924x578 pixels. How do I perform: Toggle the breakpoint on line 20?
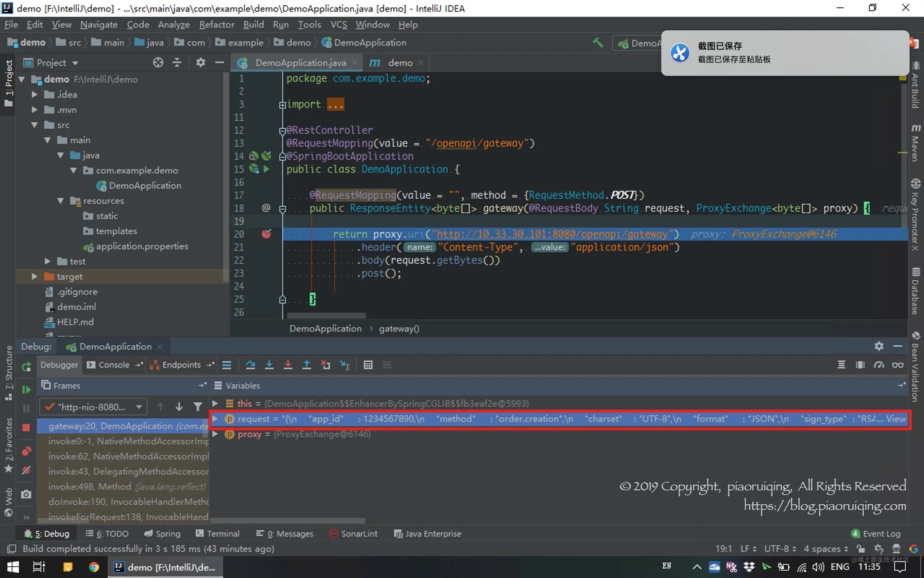pyautogui.click(x=266, y=234)
